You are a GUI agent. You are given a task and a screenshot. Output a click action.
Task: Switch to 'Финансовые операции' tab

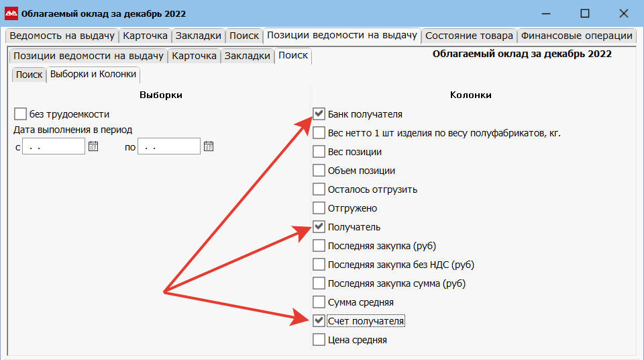click(x=576, y=36)
